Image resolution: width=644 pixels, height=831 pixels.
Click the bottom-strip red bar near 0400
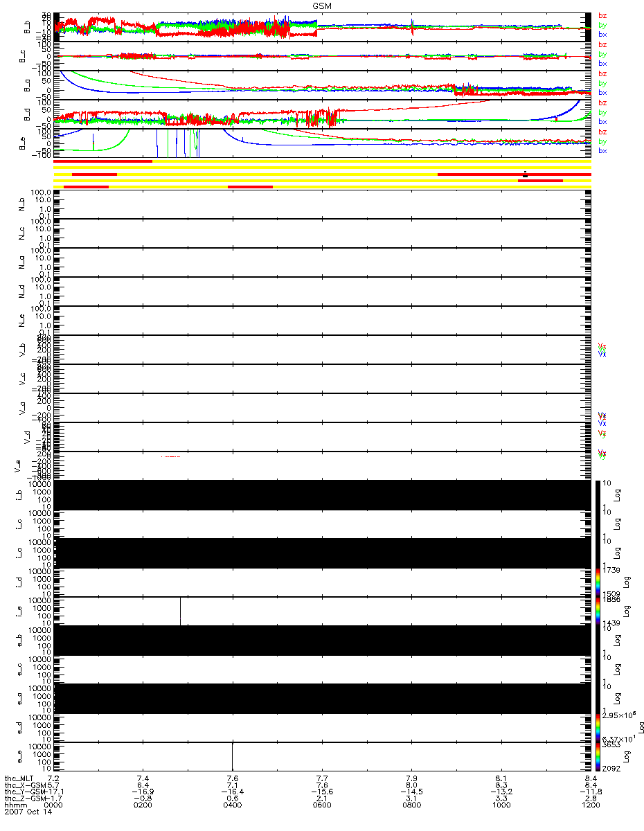(x=250, y=187)
